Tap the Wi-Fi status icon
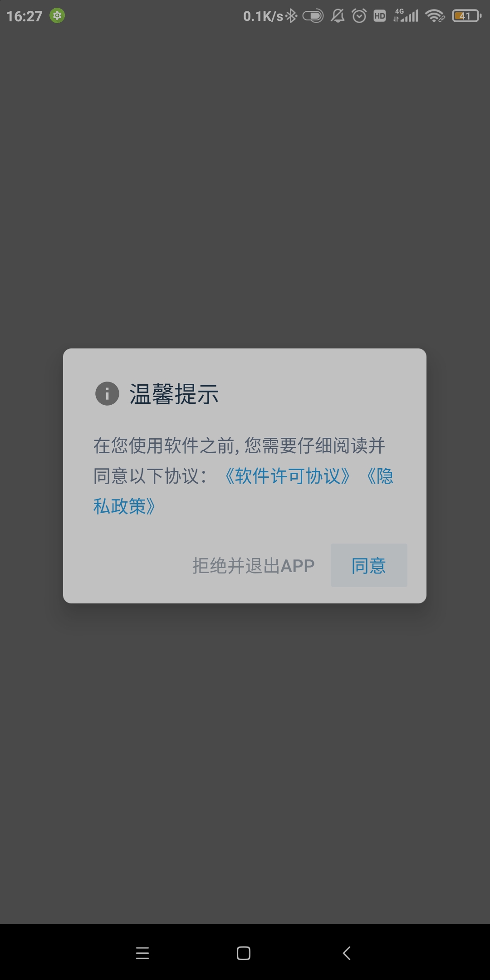490x980 pixels. (435, 16)
